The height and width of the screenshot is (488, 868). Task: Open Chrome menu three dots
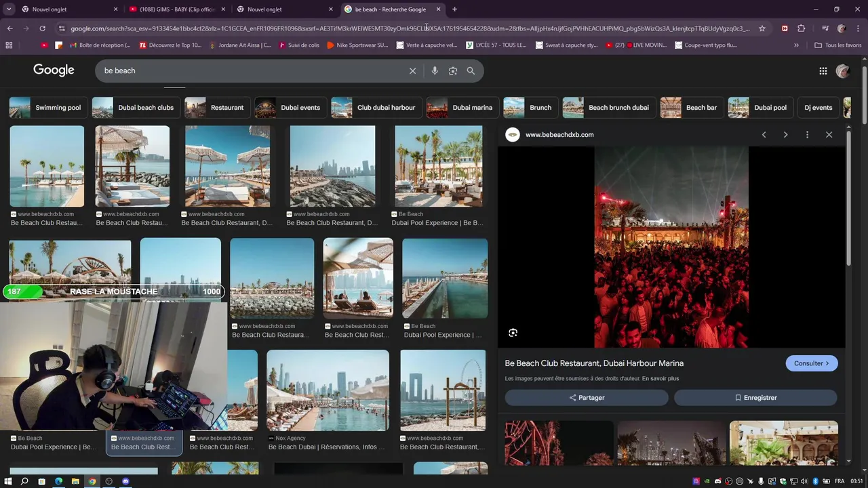858,28
